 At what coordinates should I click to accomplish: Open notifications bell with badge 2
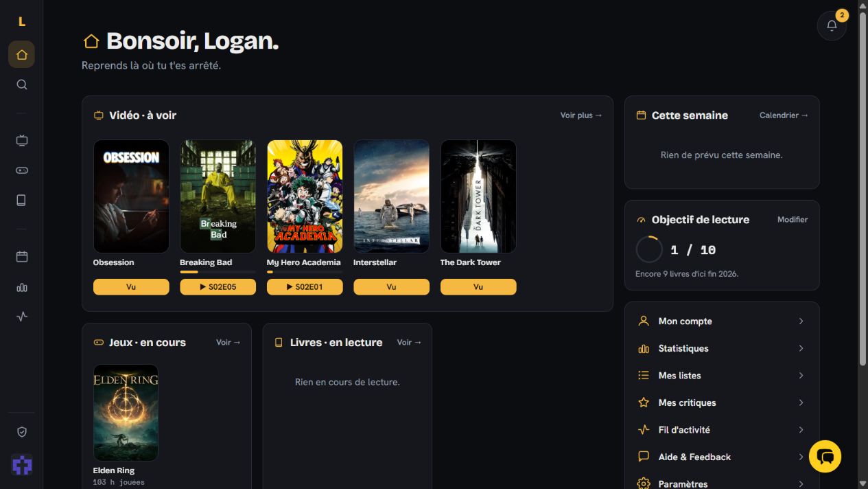tap(832, 25)
